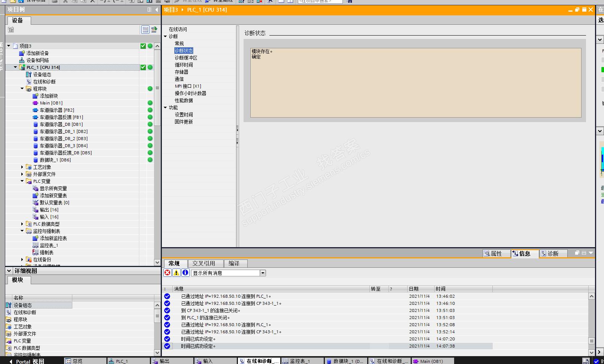
Task: Open 固件更新 under 功能
Action: [184, 122]
